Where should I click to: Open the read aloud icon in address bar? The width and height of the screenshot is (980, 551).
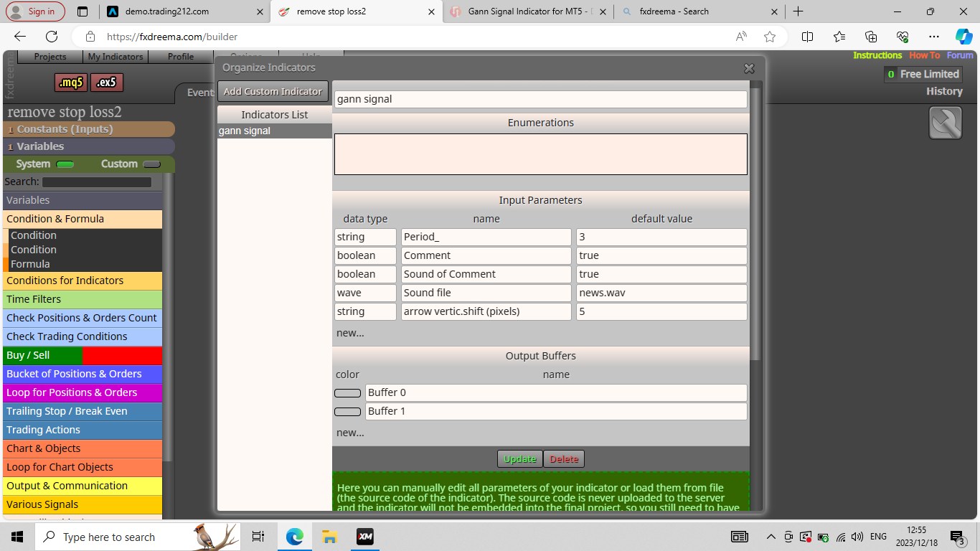pos(741,37)
